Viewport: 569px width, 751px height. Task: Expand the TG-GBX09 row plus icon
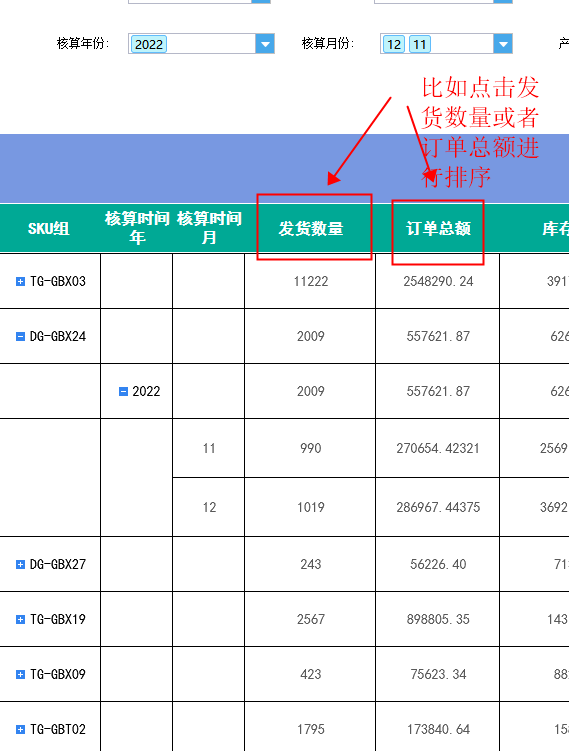[20, 675]
